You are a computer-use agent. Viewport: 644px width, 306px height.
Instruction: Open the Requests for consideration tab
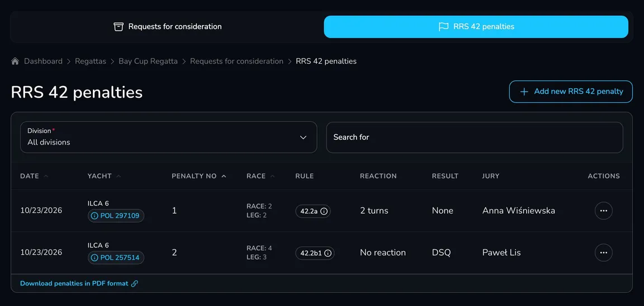point(168,27)
